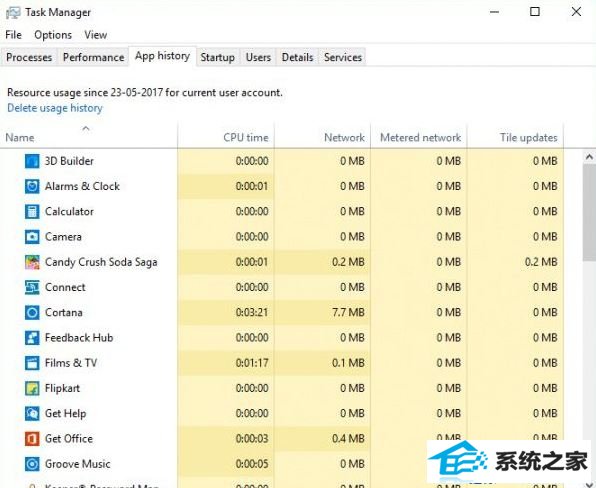Select the Groove Music icon
This screenshot has height=488, width=596.
click(32, 464)
